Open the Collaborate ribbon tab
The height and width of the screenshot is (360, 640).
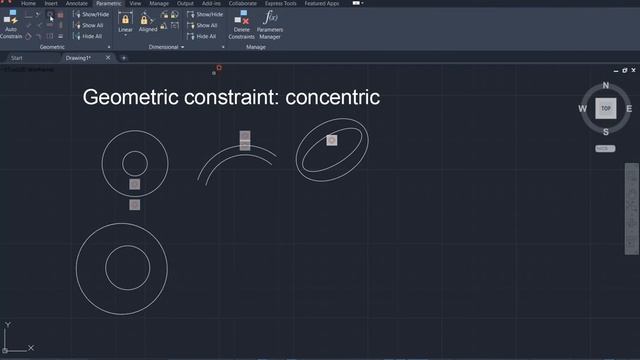coord(242,3)
